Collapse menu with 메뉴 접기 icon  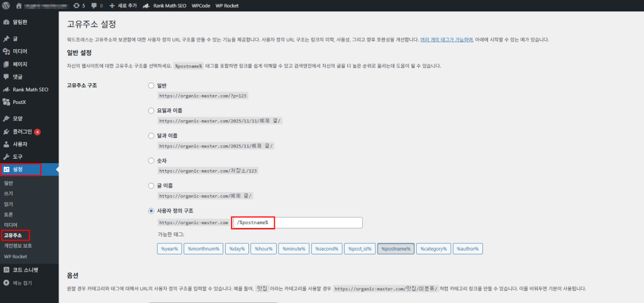pyautogui.click(x=6, y=283)
